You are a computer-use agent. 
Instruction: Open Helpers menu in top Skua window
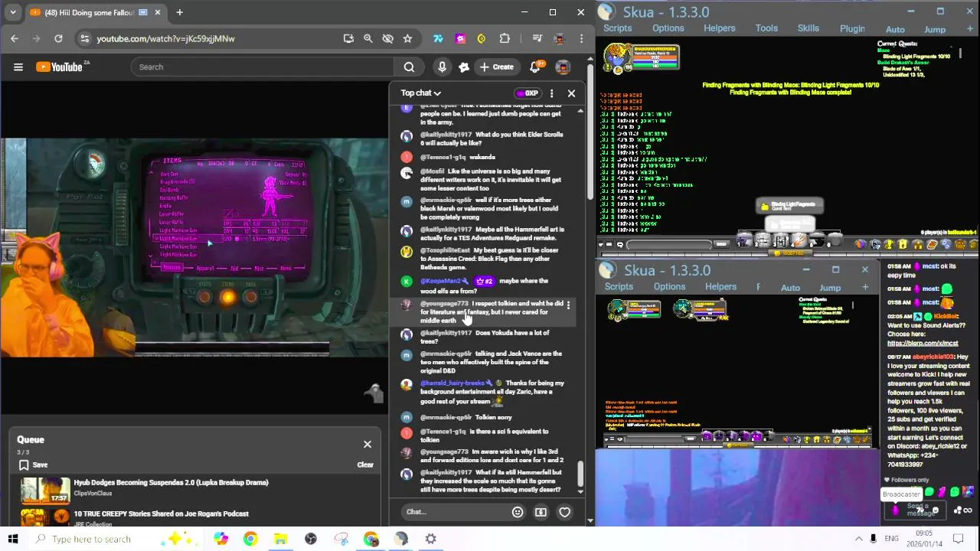(720, 28)
